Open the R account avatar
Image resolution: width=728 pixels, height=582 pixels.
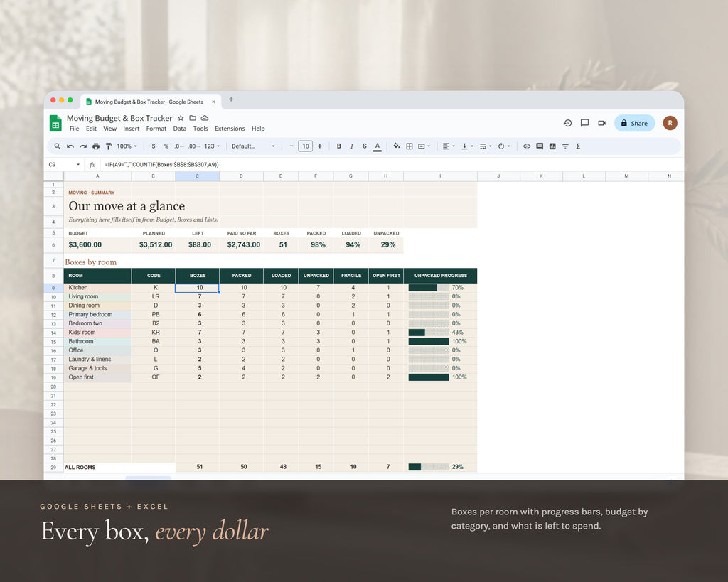tap(670, 123)
